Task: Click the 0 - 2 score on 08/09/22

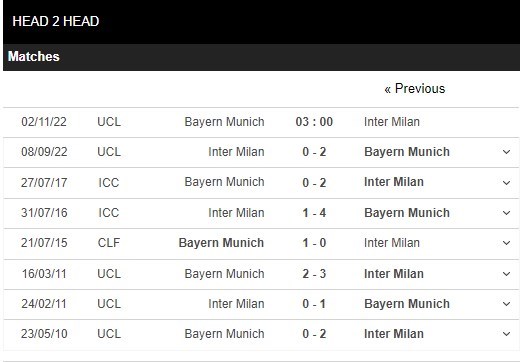Action: 314,152
